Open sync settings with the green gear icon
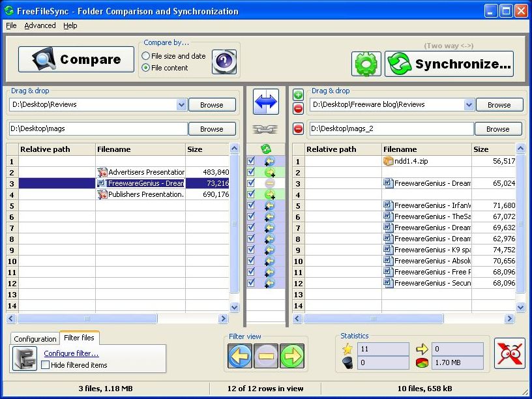This screenshot has height=399, width=532. point(366,64)
